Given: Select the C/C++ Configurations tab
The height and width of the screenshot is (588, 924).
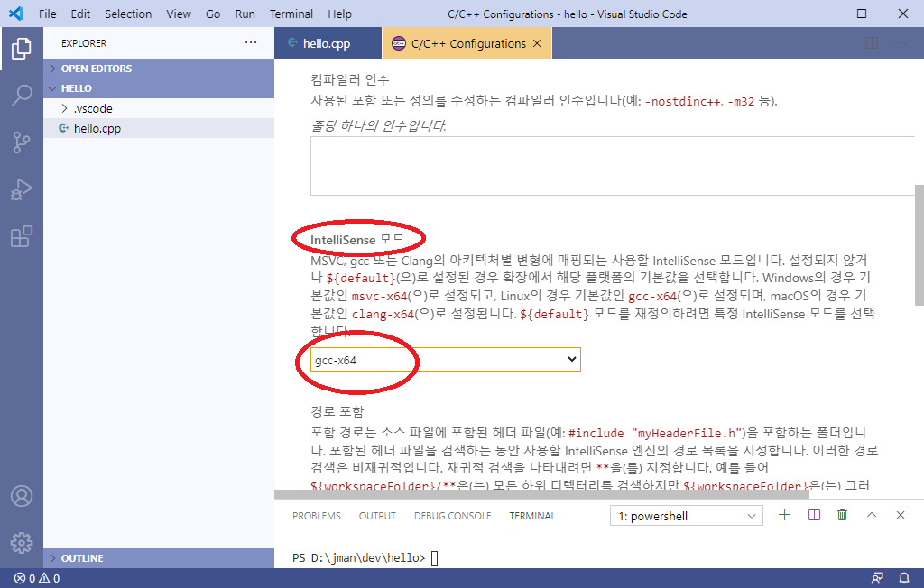Looking at the screenshot, I should 468,43.
